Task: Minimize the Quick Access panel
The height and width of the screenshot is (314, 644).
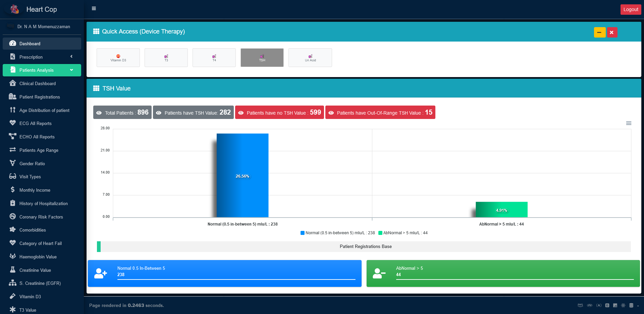Action: pyautogui.click(x=599, y=33)
